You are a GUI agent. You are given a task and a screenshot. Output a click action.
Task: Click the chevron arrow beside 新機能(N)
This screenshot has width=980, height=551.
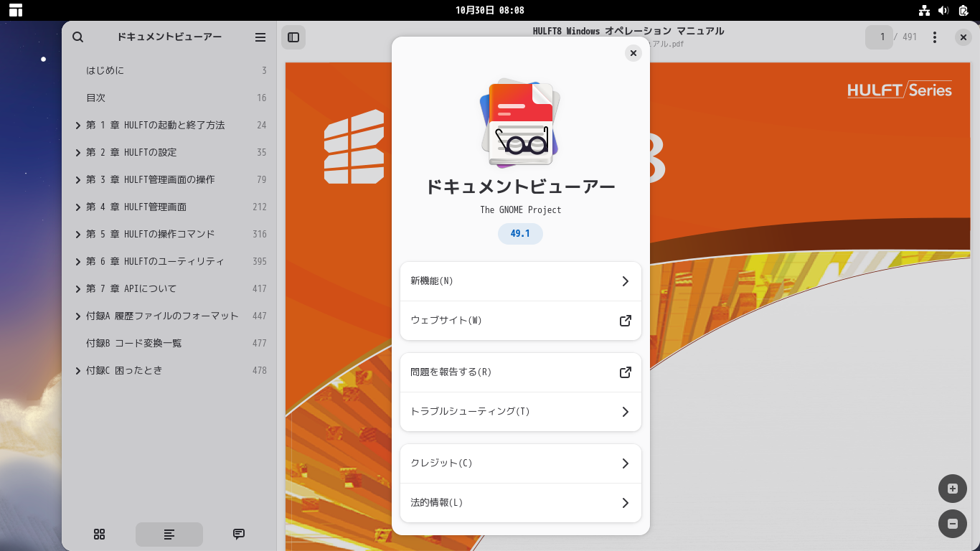(626, 281)
